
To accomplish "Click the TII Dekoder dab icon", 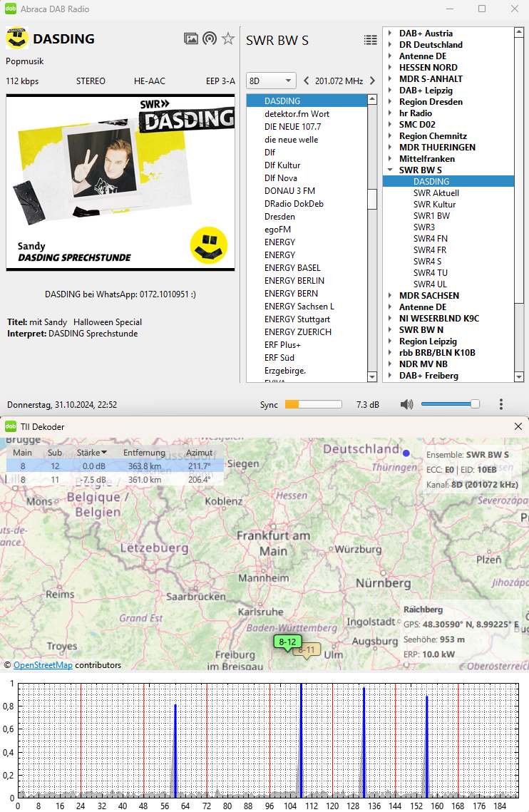I will [11, 426].
